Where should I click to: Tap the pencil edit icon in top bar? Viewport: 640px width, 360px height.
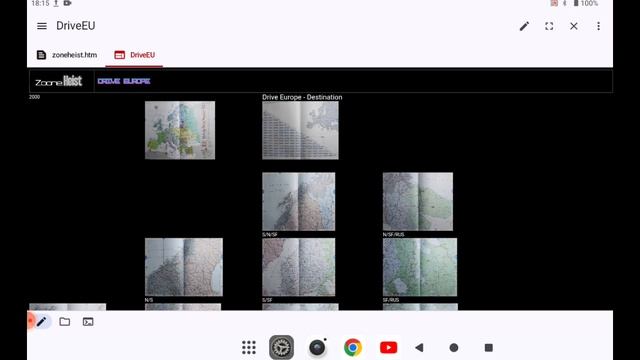tap(524, 26)
